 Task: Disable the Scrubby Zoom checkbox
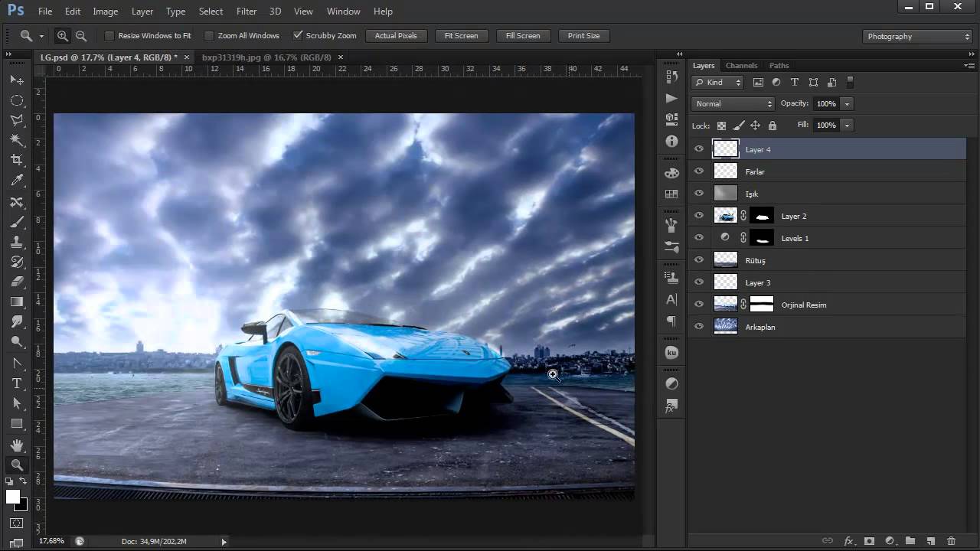pos(298,36)
